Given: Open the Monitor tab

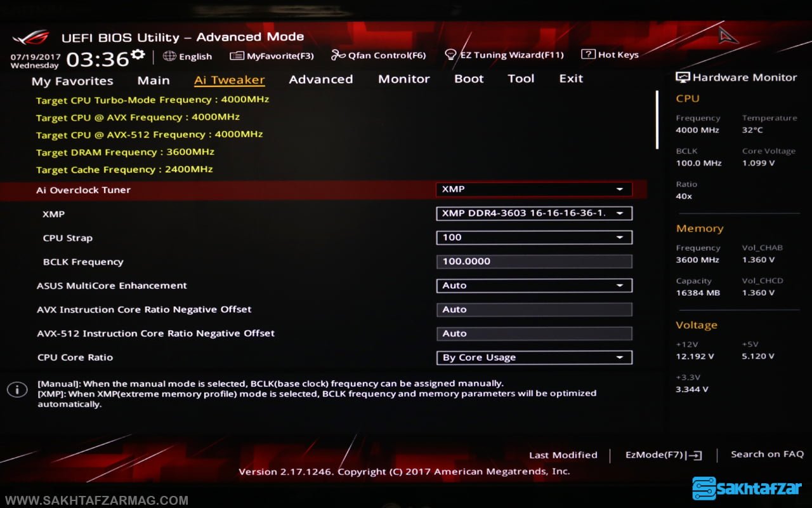Looking at the screenshot, I should coord(403,79).
